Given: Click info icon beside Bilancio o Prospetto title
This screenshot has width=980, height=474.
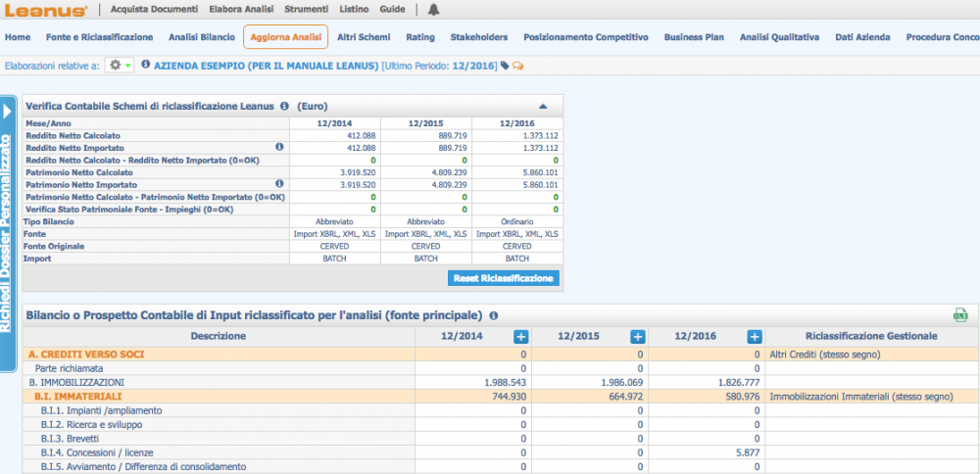Looking at the screenshot, I should click(494, 316).
